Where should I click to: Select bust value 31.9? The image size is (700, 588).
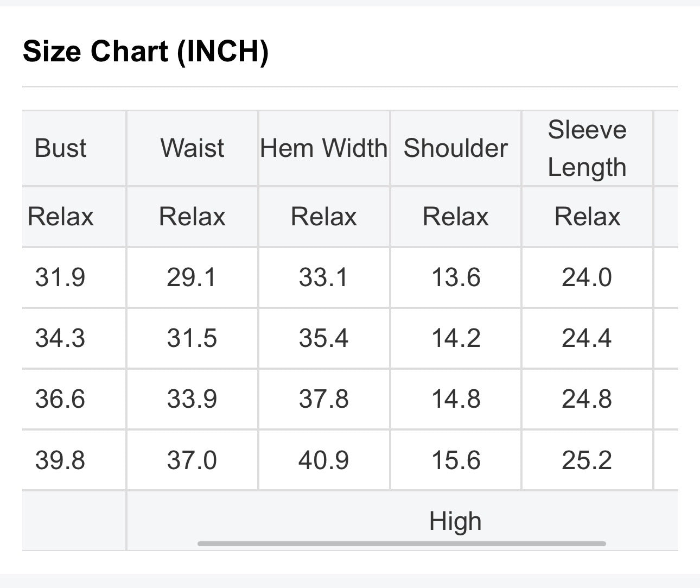60,277
